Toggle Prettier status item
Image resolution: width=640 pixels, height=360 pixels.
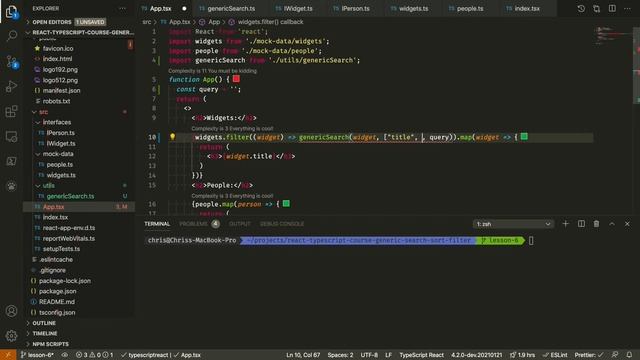point(589,355)
